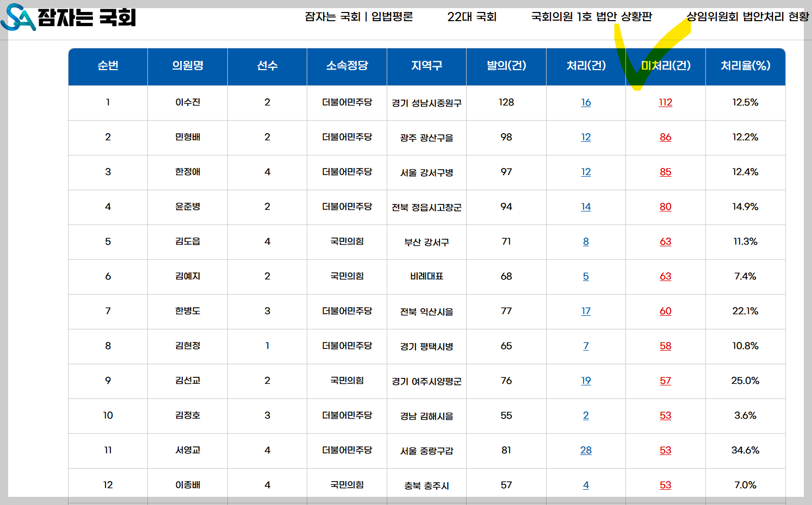Open 김현정's unprocessed bills link 58
Viewport: 812px width, 505px height.
coord(666,346)
